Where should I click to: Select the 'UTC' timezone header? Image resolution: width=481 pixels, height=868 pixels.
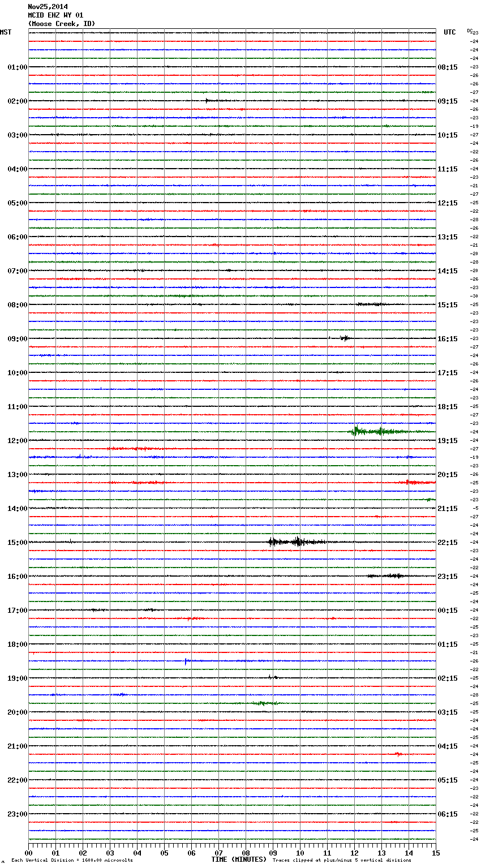450,32
